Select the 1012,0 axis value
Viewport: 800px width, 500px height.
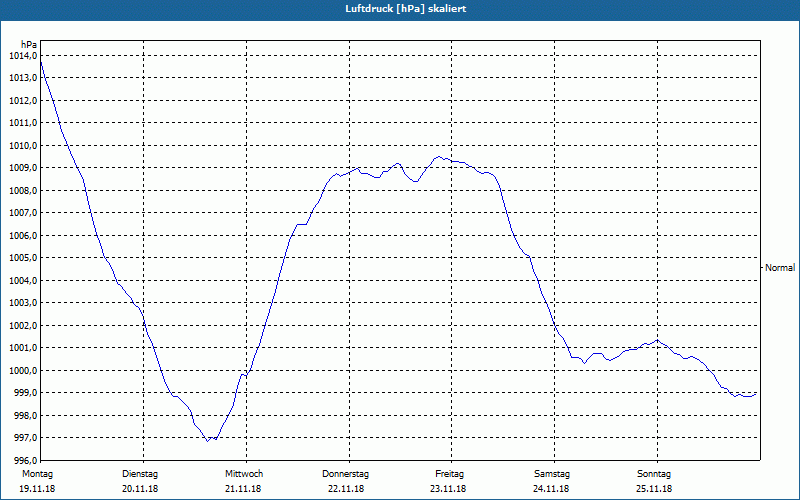[23, 101]
